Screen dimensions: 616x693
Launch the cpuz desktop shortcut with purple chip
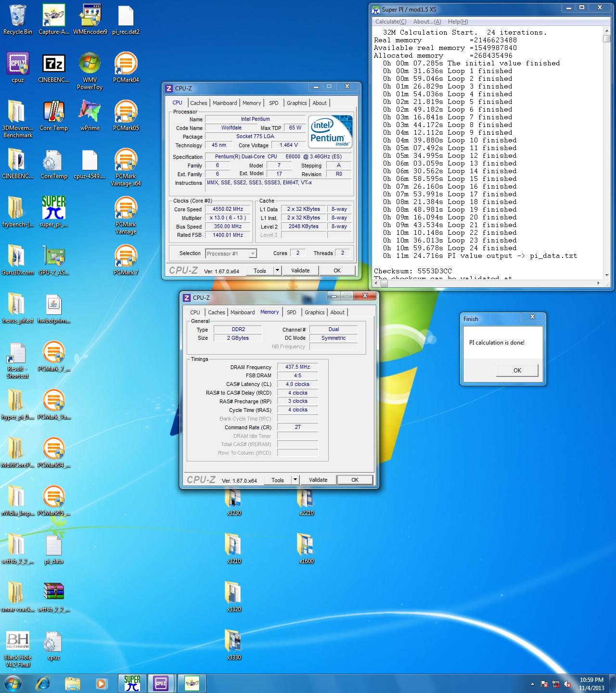point(18,68)
